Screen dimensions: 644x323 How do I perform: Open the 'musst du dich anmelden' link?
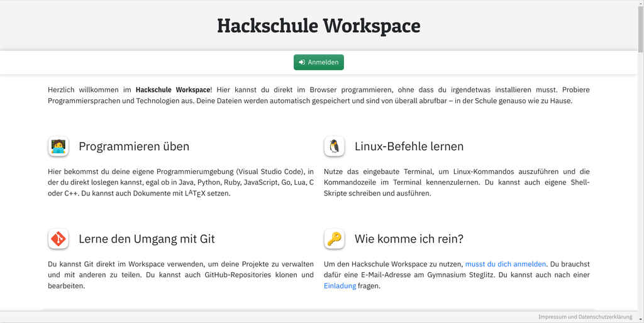(506, 265)
